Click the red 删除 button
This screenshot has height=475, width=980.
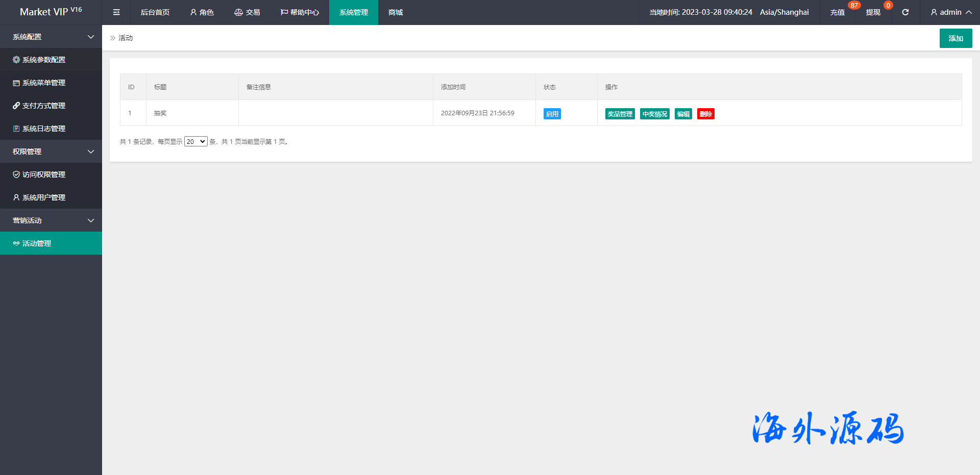click(x=705, y=114)
